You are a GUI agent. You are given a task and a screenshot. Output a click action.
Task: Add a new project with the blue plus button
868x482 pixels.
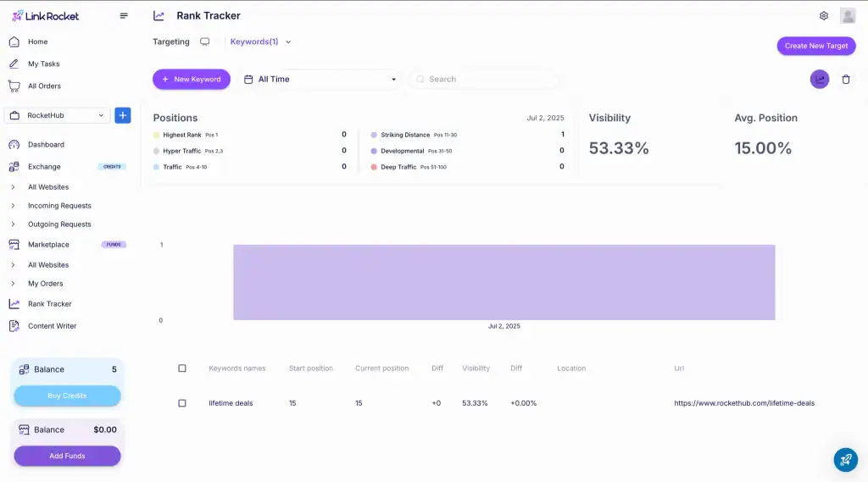(123, 115)
